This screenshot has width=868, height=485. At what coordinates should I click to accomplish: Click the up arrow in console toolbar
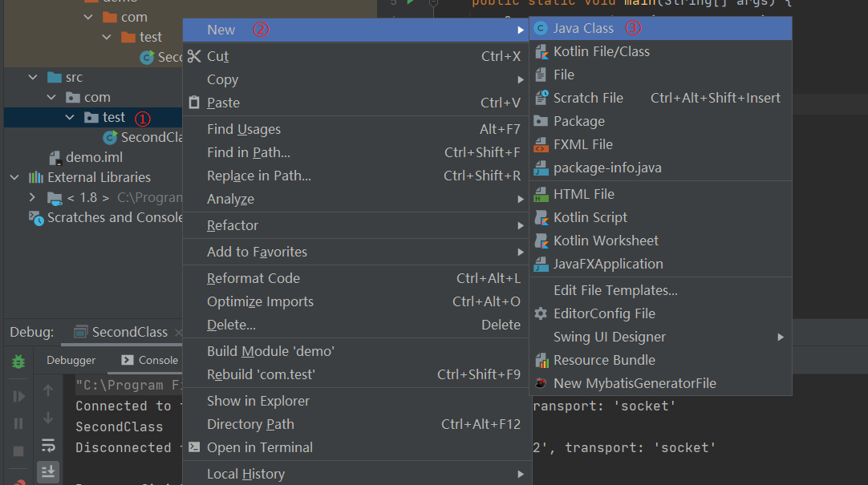point(48,390)
